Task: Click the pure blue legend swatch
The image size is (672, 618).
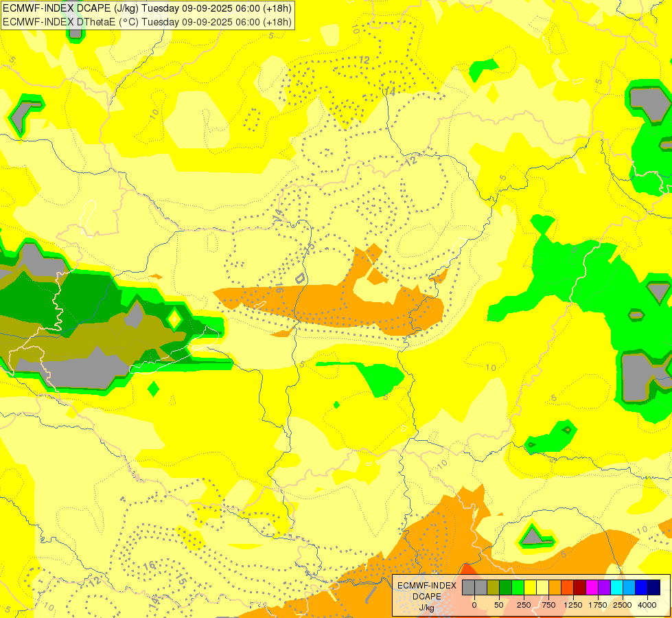Action: (642, 587)
